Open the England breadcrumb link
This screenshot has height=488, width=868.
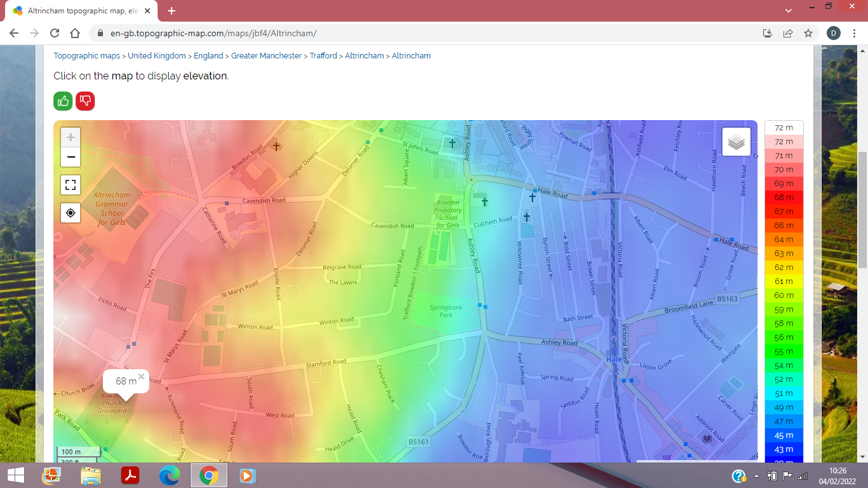pyautogui.click(x=208, y=56)
